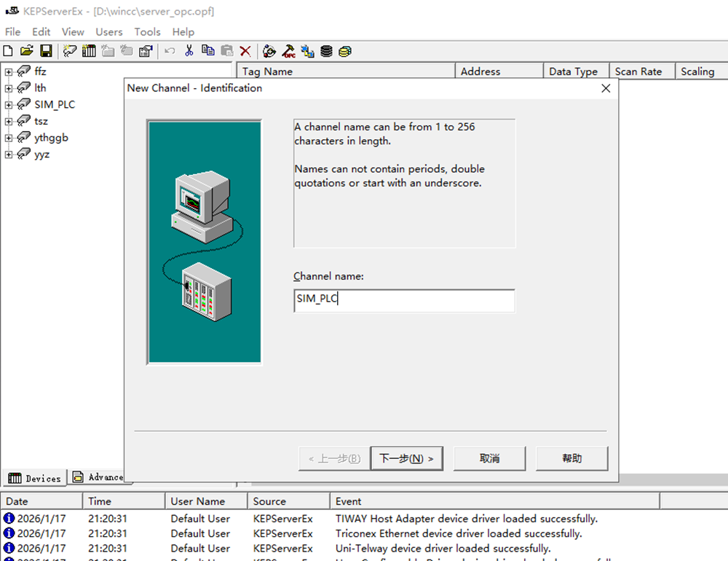This screenshot has height=561, width=728.
Task: Click the Save project floppy icon
Action: click(46, 51)
